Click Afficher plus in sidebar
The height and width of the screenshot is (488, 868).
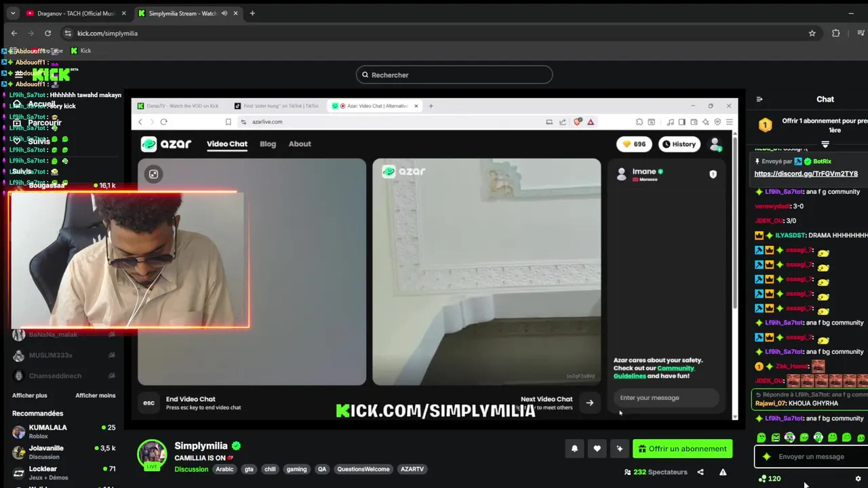click(29, 396)
